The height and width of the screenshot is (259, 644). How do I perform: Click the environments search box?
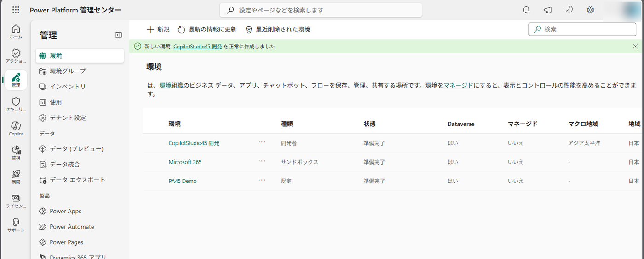point(582,29)
